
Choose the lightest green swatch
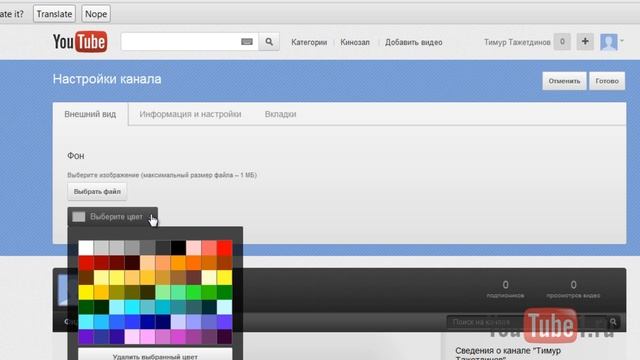163,292
